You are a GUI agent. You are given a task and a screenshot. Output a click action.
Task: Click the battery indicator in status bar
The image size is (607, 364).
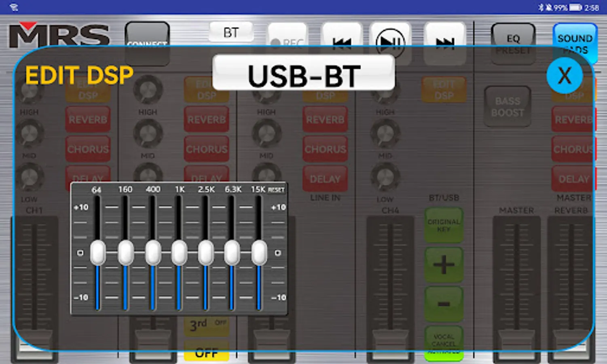tap(575, 7)
